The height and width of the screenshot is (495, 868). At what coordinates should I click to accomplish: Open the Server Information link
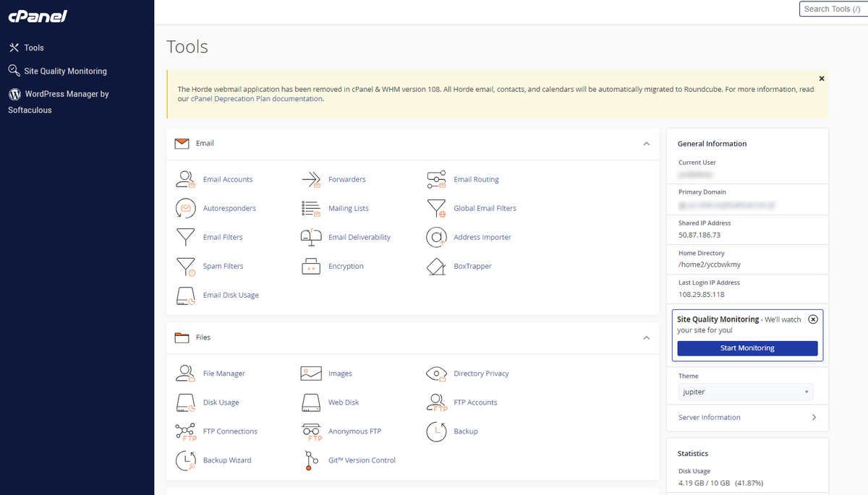pos(710,418)
